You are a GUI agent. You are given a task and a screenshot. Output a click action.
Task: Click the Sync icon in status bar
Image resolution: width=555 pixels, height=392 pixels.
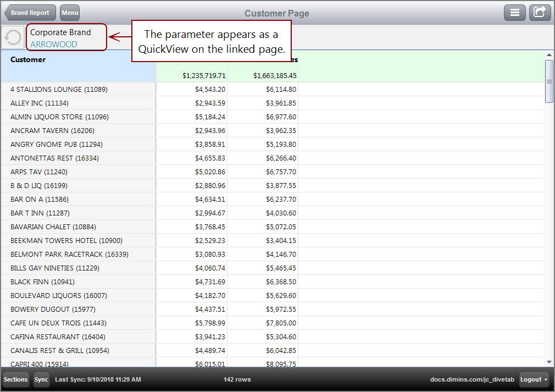(x=41, y=379)
